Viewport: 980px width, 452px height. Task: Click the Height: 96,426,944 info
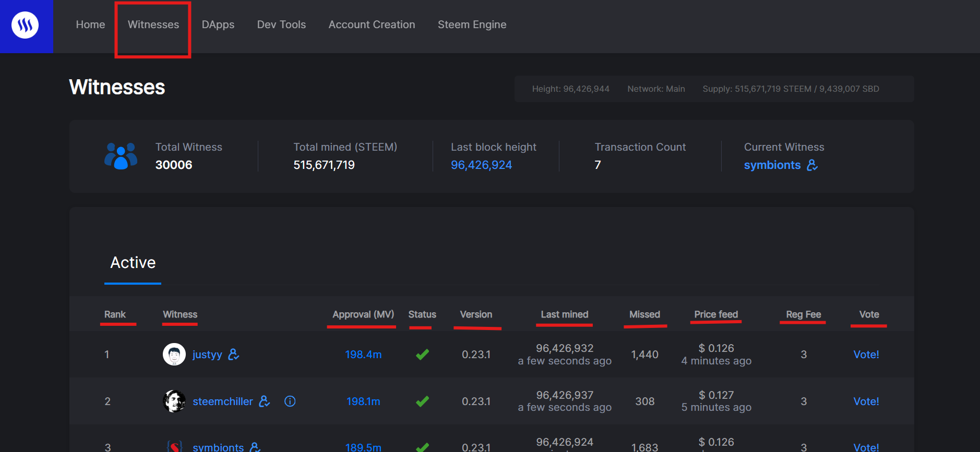(x=570, y=89)
